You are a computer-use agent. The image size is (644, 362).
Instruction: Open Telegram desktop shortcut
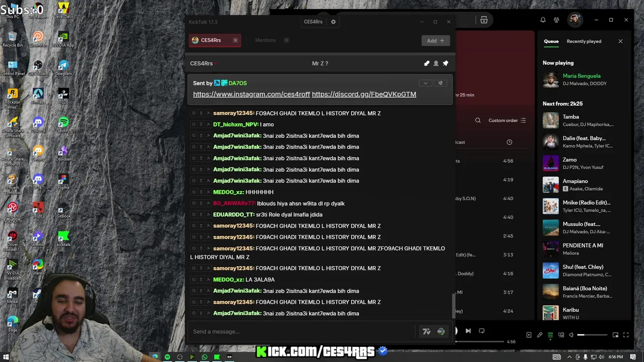click(63, 68)
